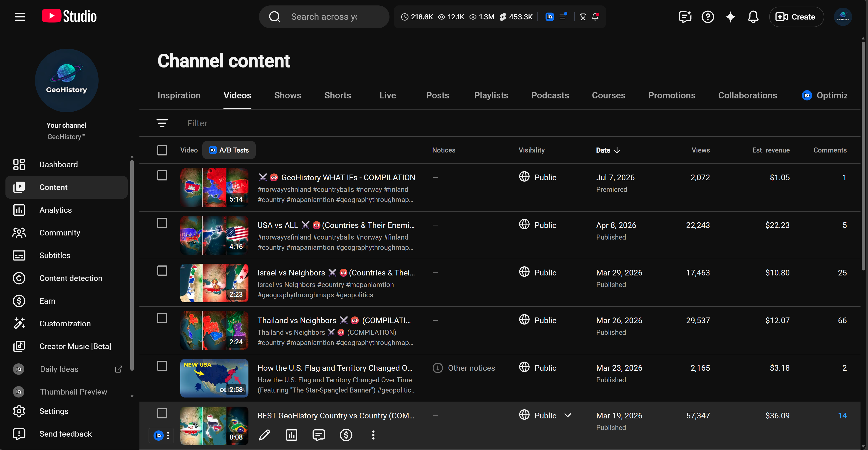Open Creator Music [Beta] in the sidebar
Image resolution: width=868 pixels, height=450 pixels.
(x=66, y=346)
